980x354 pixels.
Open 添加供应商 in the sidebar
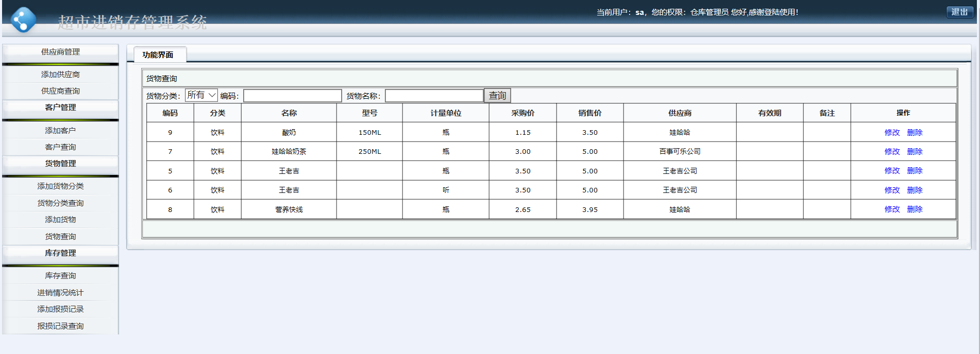pyautogui.click(x=60, y=75)
